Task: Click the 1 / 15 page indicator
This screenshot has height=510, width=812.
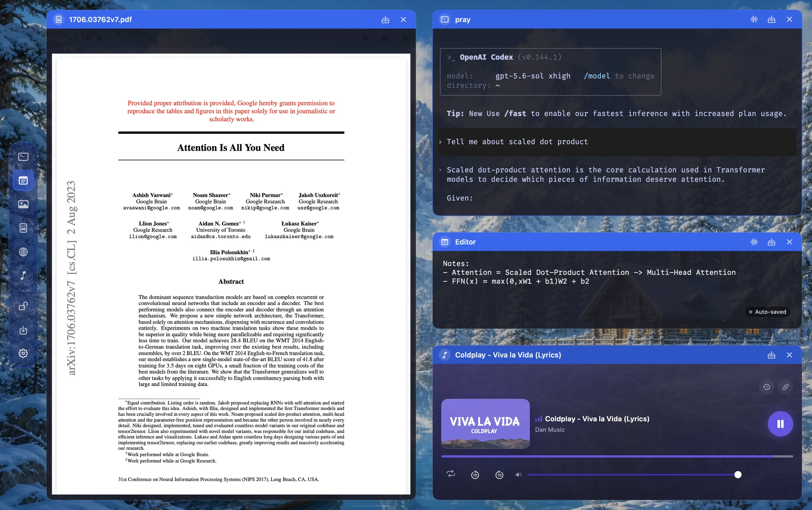Action: click(79, 38)
